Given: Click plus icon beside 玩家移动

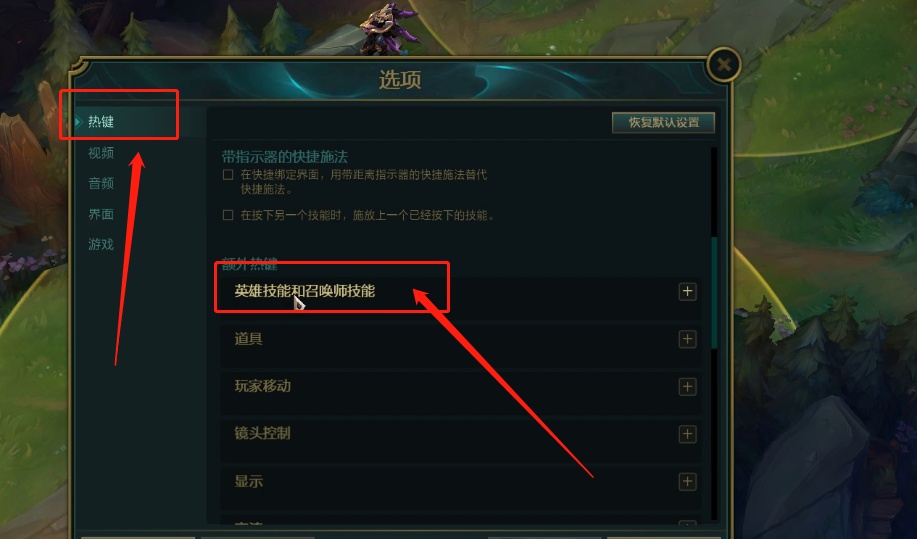Looking at the screenshot, I should [687, 386].
